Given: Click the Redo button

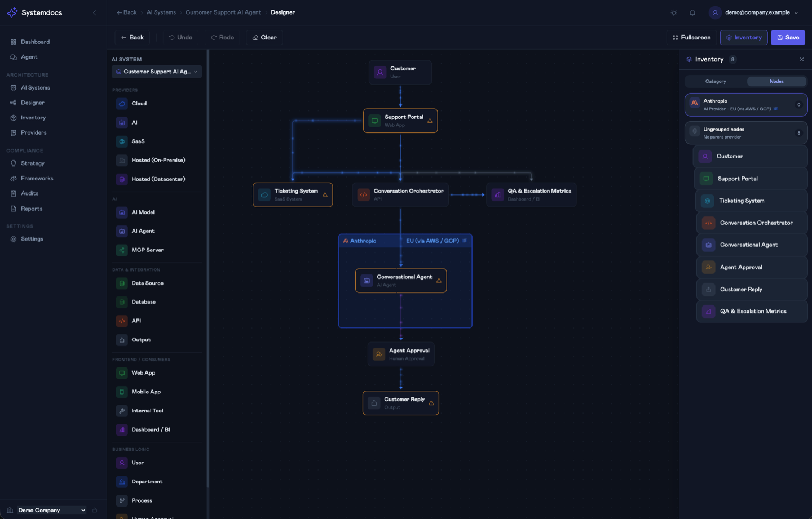Looking at the screenshot, I should 222,37.
